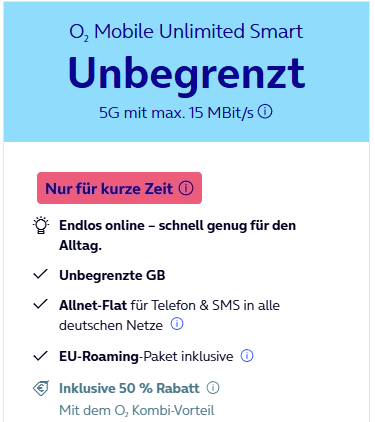This screenshot has width=375, height=422.
Task: Click Mit dem O2 Kombi-Vorteil text
Action: tap(137, 410)
